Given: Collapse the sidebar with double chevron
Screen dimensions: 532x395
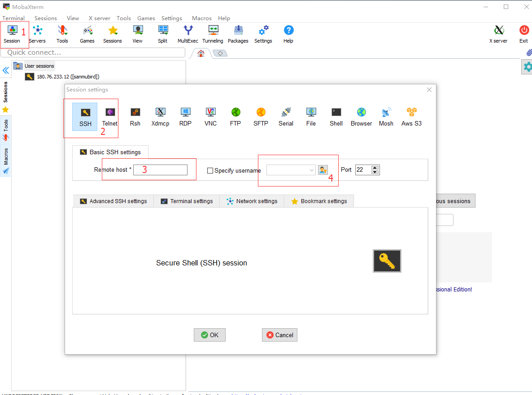Looking at the screenshot, I should coord(6,70).
